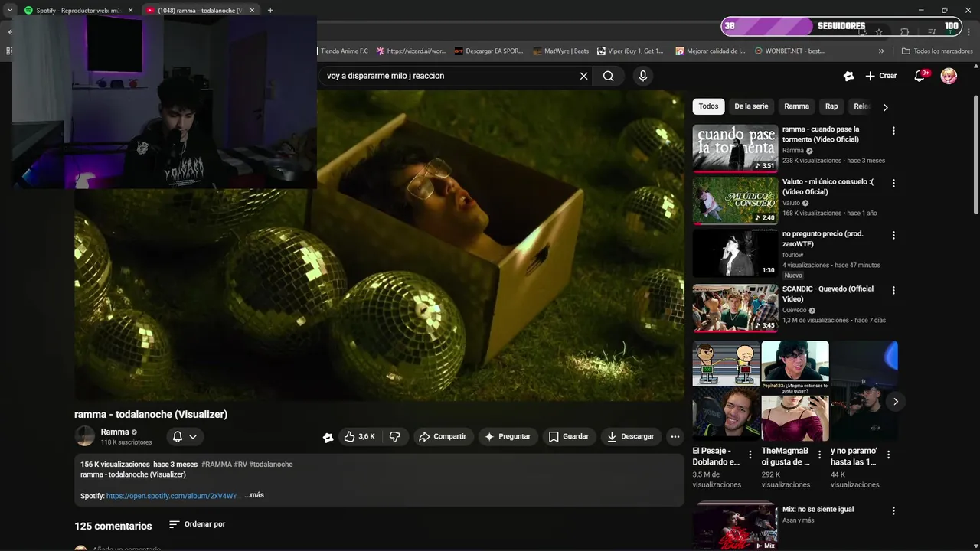The image size is (980, 551).
Task: Select the De la serie chip
Action: [x=751, y=106]
